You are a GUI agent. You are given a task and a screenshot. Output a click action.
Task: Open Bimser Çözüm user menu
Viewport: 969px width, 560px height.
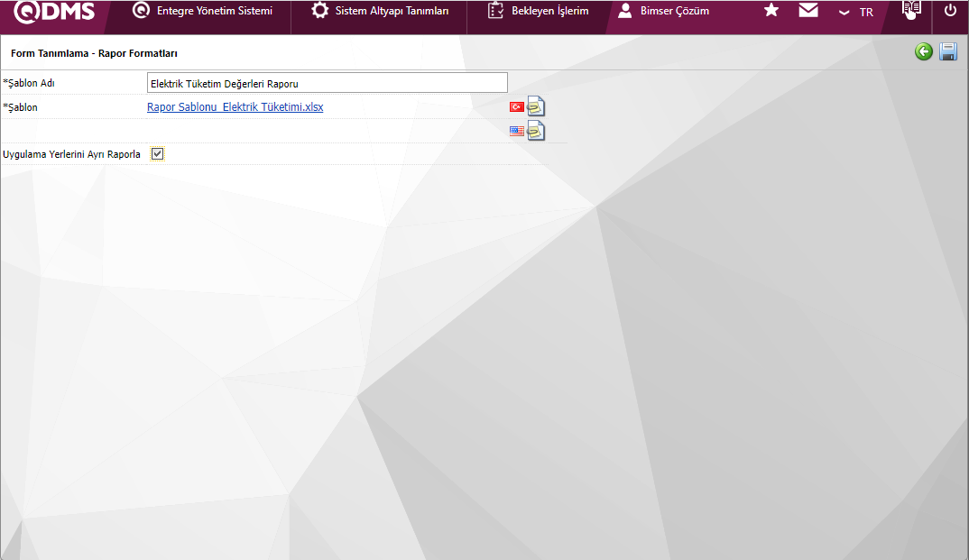tap(664, 11)
